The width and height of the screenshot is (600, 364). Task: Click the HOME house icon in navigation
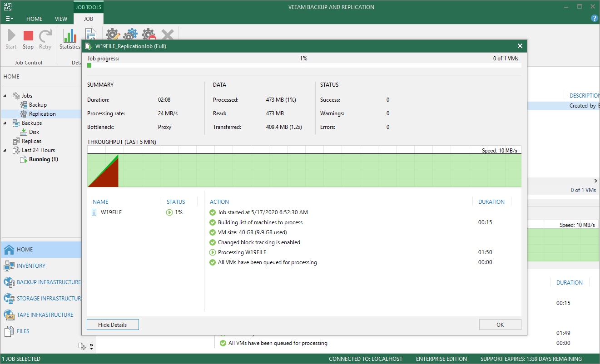9,249
